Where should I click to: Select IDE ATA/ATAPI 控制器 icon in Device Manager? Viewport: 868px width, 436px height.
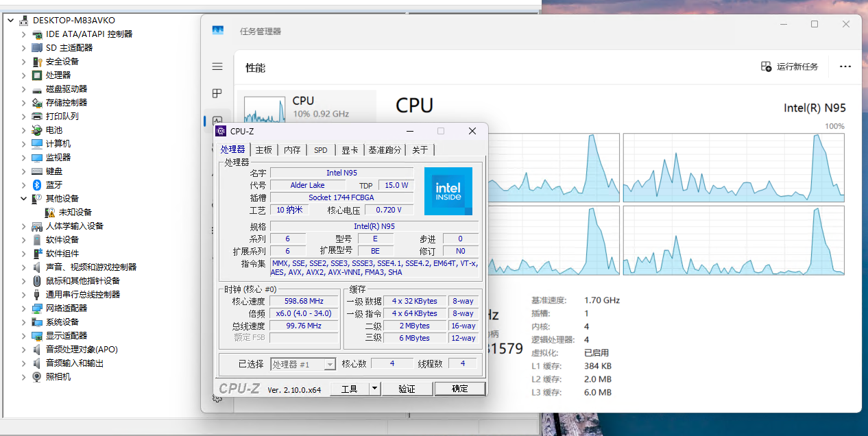pyautogui.click(x=37, y=34)
